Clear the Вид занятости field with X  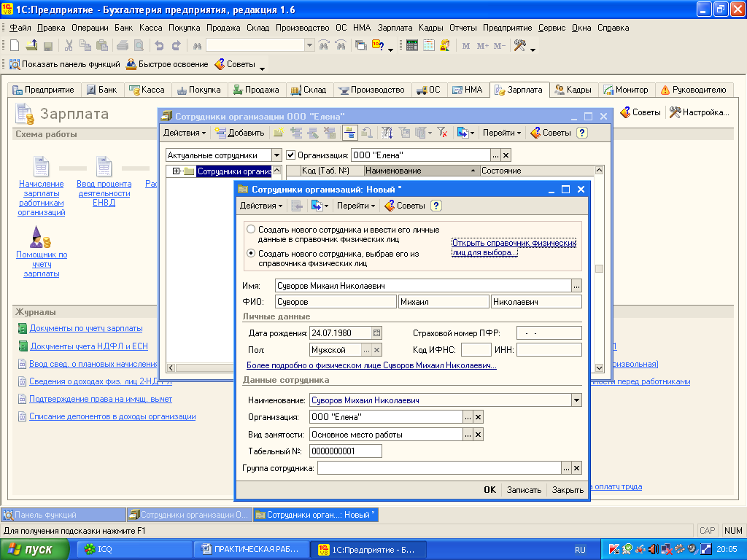click(479, 435)
